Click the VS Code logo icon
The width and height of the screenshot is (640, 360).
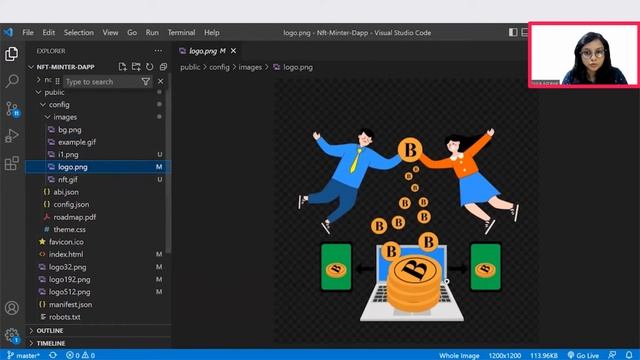[x=9, y=32]
